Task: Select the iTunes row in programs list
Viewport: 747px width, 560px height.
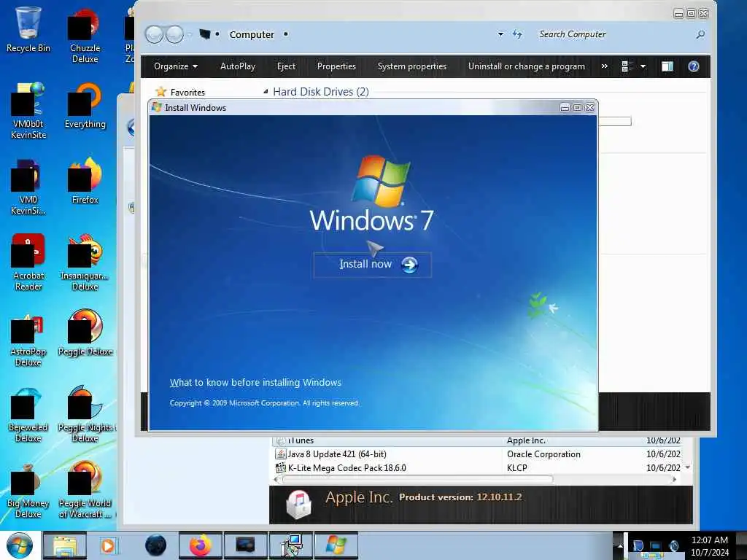Action: click(478, 440)
